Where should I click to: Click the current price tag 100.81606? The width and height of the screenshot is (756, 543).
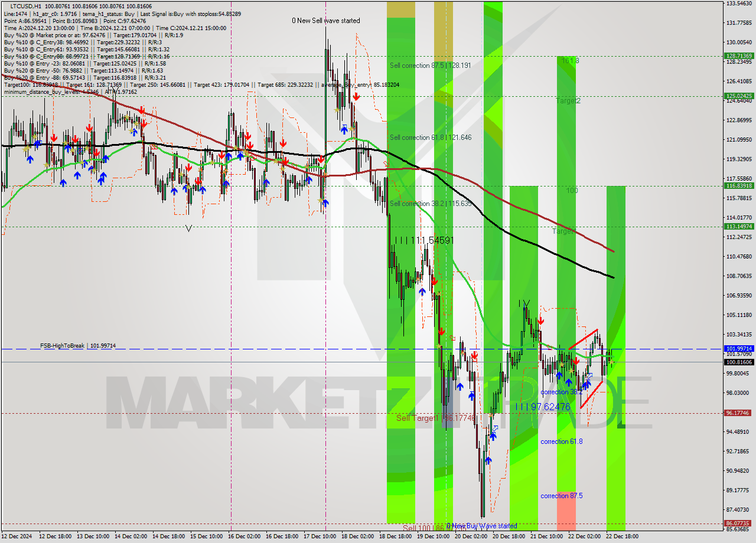(x=739, y=362)
